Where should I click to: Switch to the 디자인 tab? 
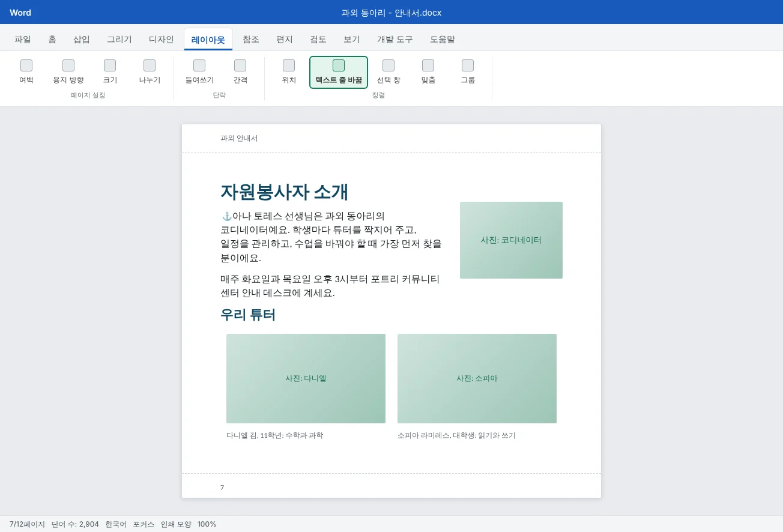[162, 40]
